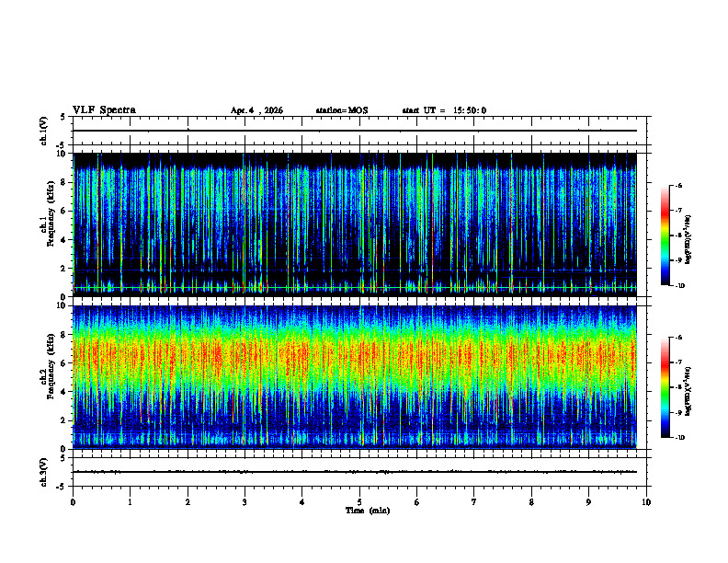
Task: Click the time axis tick label "0"
Action: coord(73,502)
